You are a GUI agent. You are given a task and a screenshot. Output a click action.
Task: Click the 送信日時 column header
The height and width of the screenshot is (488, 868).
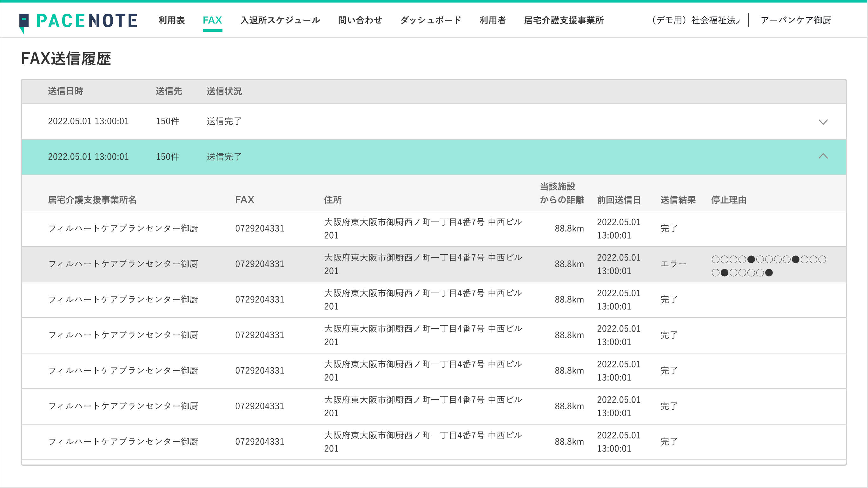66,91
